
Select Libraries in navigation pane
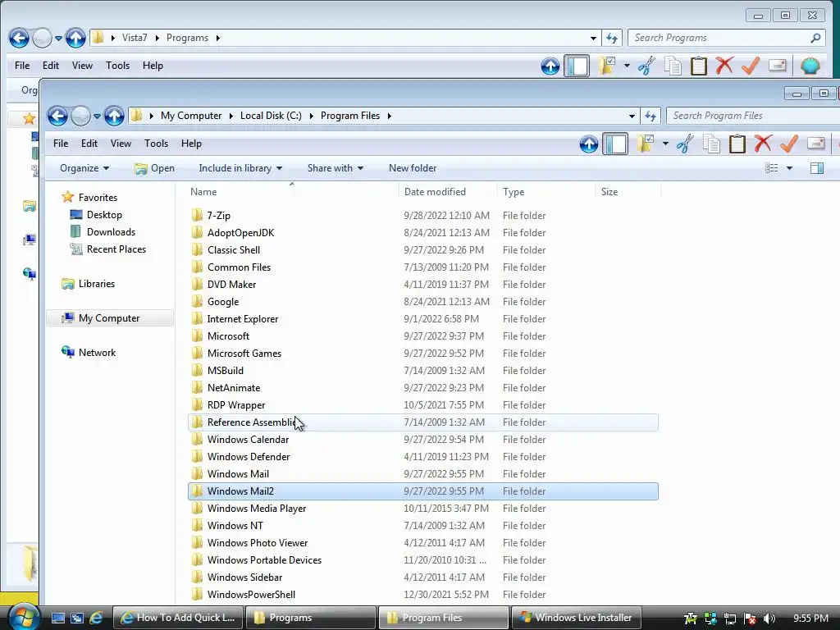(x=97, y=284)
